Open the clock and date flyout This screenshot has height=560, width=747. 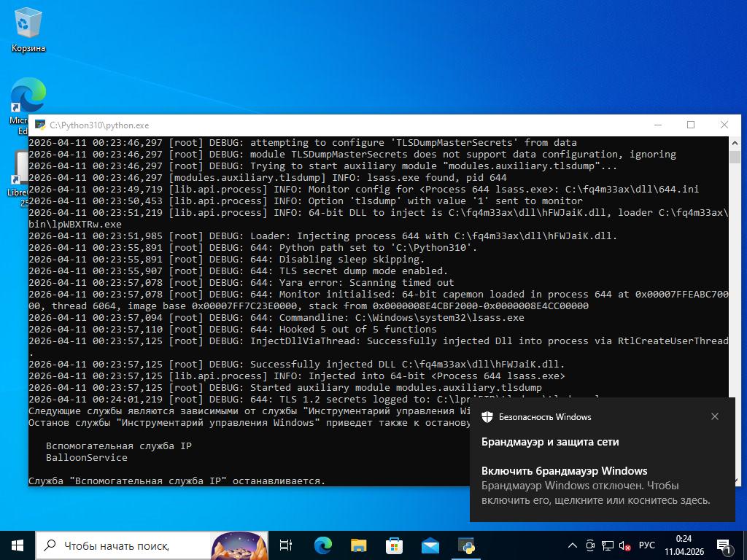tap(684, 545)
